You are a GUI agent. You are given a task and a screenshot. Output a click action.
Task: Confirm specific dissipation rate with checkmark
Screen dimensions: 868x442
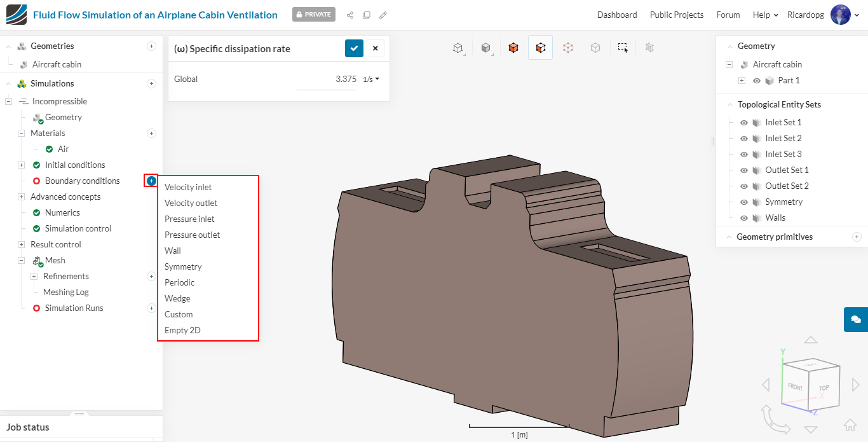point(354,48)
